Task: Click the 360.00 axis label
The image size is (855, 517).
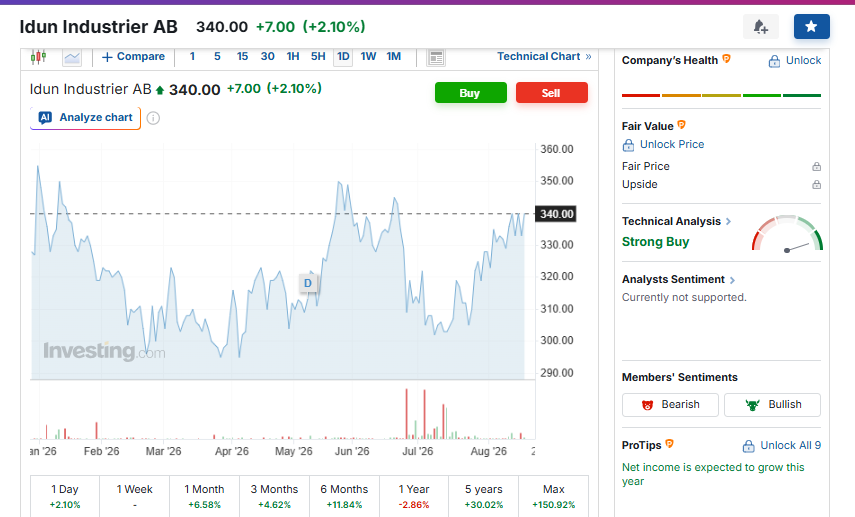Action: coord(557,149)
